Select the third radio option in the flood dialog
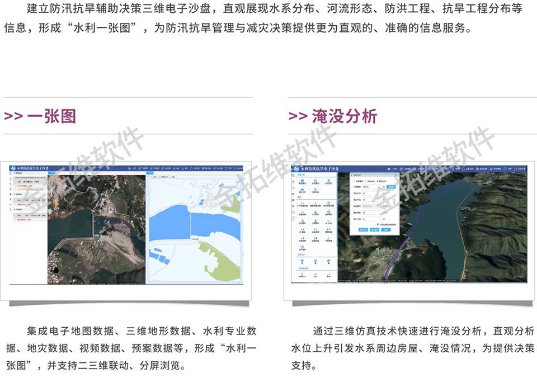Screen dimensions: 537x392 (x=377, y=181)
